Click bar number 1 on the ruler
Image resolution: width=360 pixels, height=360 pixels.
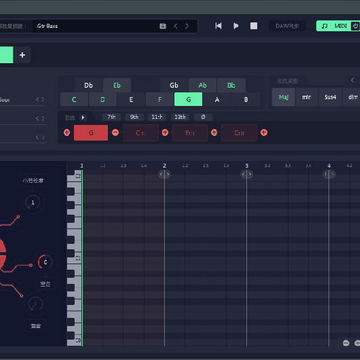pyautogui.click(x=82, y=166)
